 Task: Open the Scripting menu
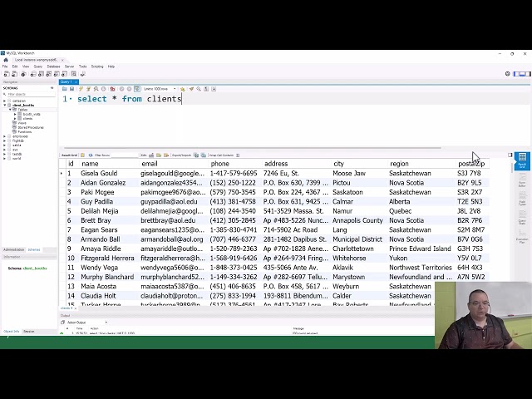(97, 66)
